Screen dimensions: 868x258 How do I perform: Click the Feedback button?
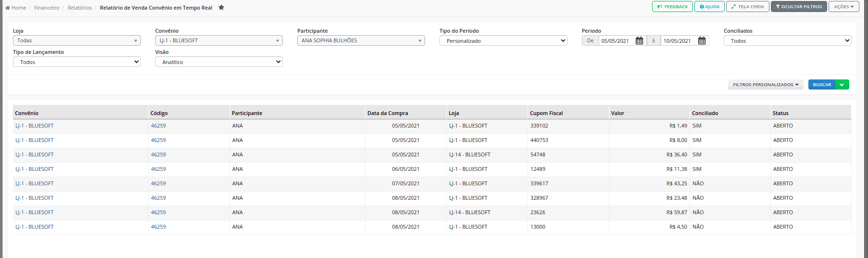(672, 7)
